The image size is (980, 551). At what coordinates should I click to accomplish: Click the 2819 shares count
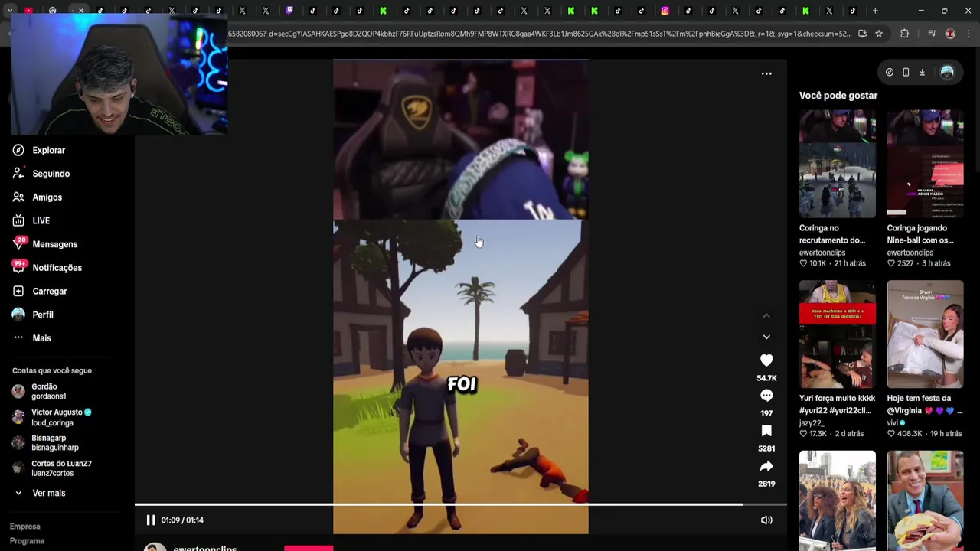[766, 484]
